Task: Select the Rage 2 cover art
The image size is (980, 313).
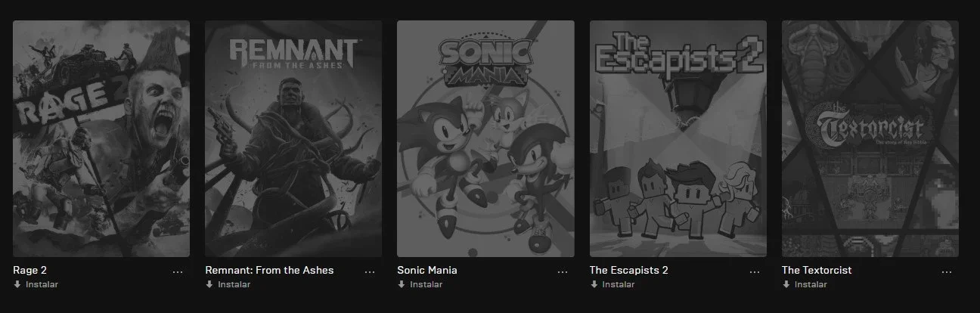Action: point(101,138)
